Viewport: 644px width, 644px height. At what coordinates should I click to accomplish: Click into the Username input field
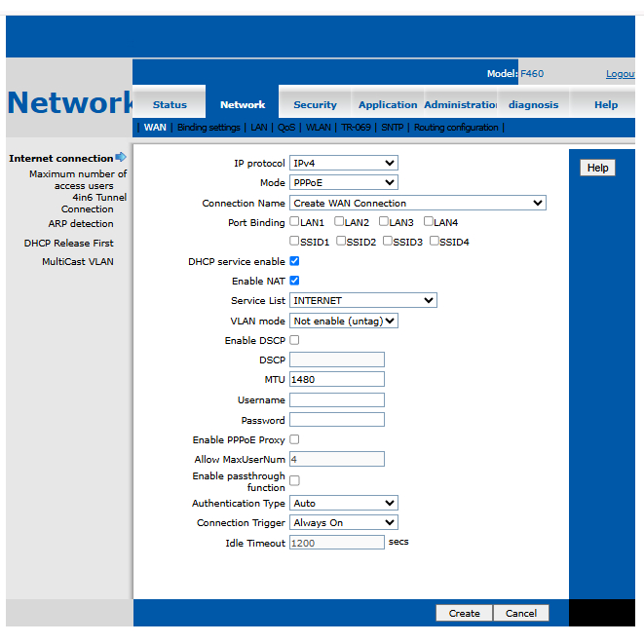click(337, 400)
